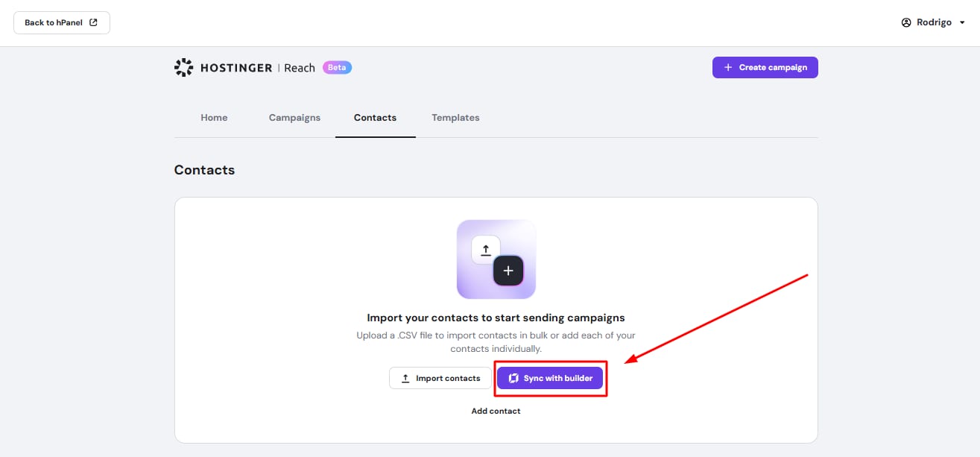
Task: Click the user profile icon next to Rodrigo
Action: tap(906, 22)
